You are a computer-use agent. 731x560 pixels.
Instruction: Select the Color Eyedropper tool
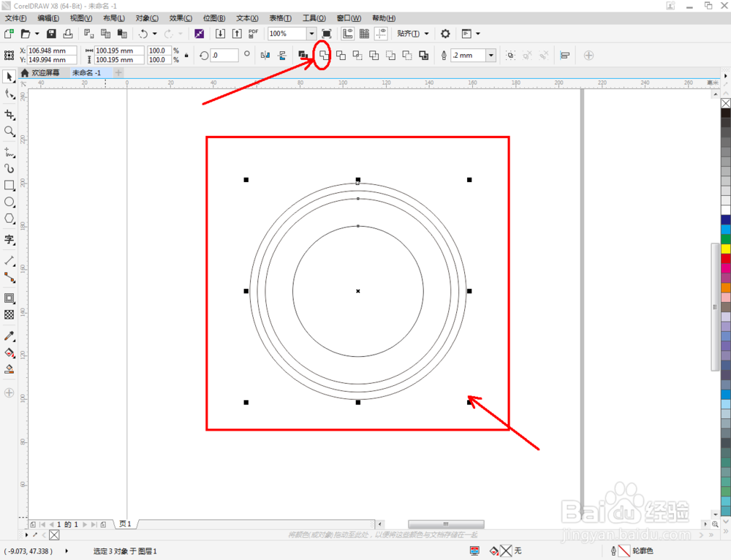(x=10, y=336)
